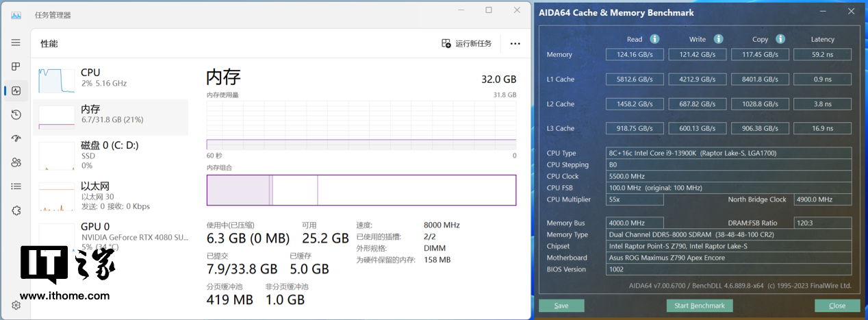868x320 pixels.
Task: Select CPU in the performance list
Action: pyautogui.click(x=110, y=78)
